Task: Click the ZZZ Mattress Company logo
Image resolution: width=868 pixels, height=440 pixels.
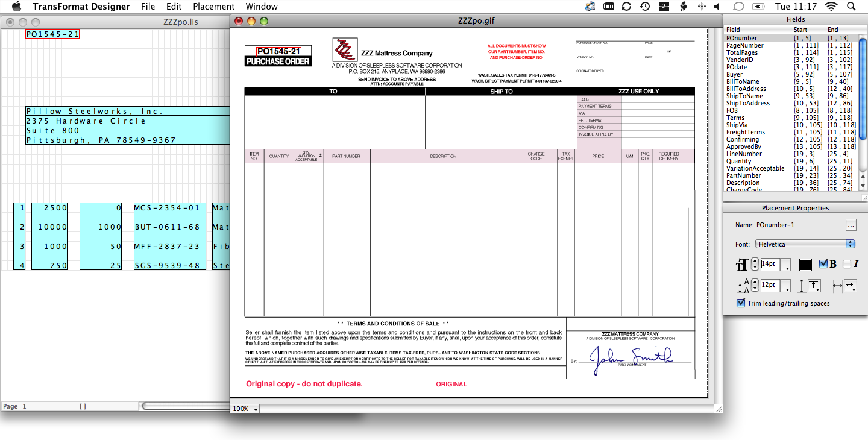Action: point(344,49)
